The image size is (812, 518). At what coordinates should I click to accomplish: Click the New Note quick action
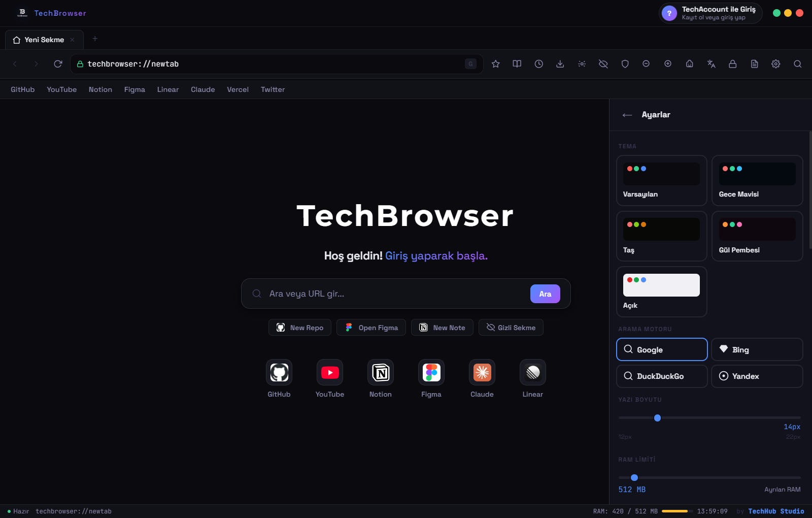[x=442, y=328]
